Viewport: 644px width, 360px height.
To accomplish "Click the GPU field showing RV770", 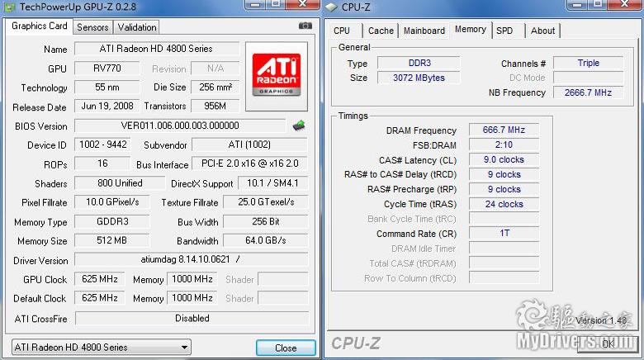I will [107, 69].
